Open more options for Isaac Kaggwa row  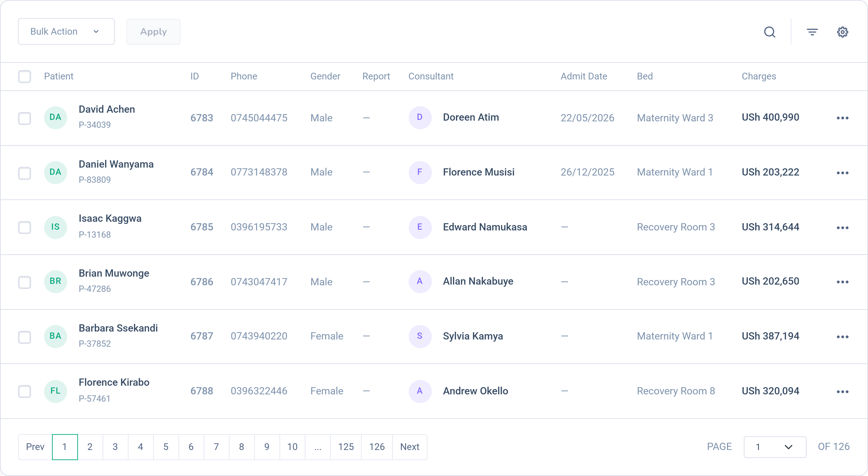coord(842,228)
